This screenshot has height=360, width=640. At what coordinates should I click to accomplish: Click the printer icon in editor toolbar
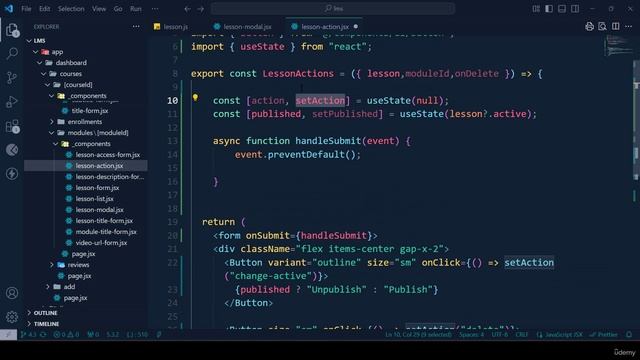pos(589,27)
